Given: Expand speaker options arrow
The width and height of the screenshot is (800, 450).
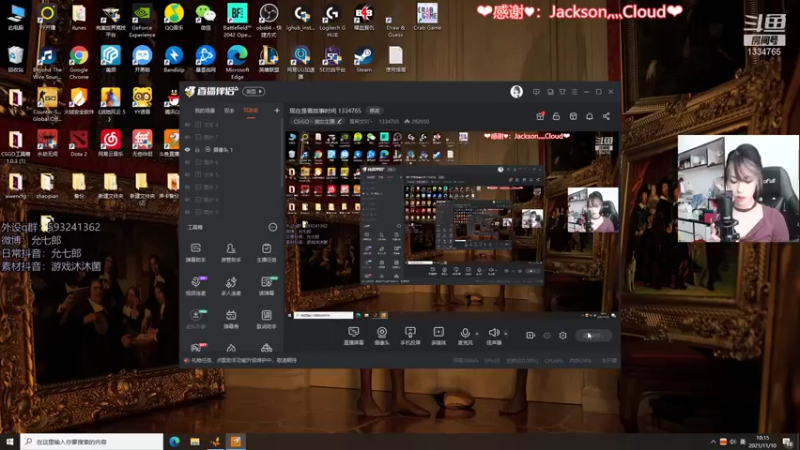Looking at the screenshot, I should coord(506,334).
